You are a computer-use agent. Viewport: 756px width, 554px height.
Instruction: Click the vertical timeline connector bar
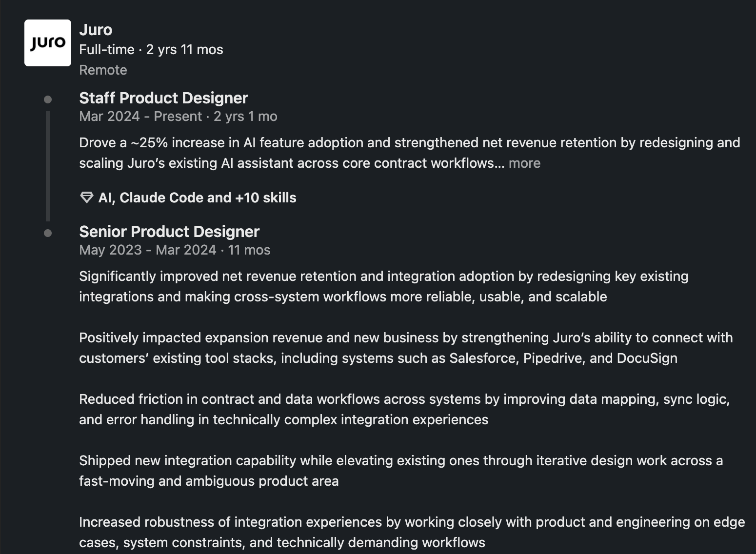48,166
